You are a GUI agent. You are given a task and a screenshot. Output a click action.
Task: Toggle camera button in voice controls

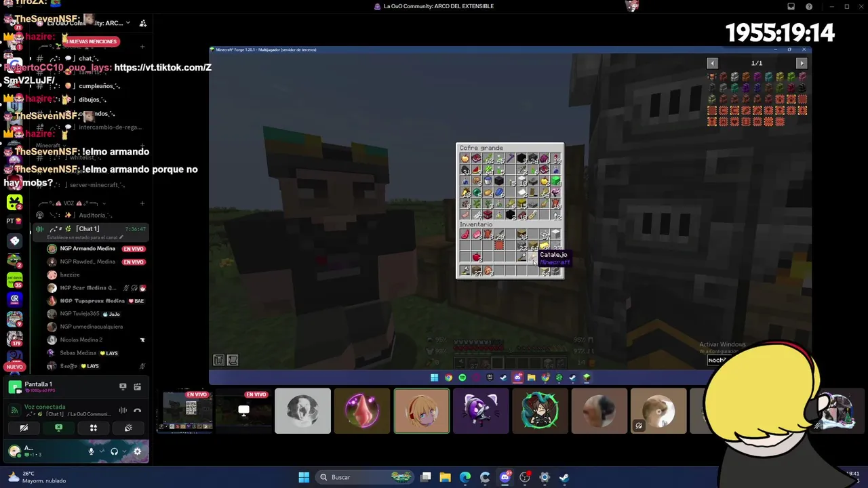pos(24,428)
